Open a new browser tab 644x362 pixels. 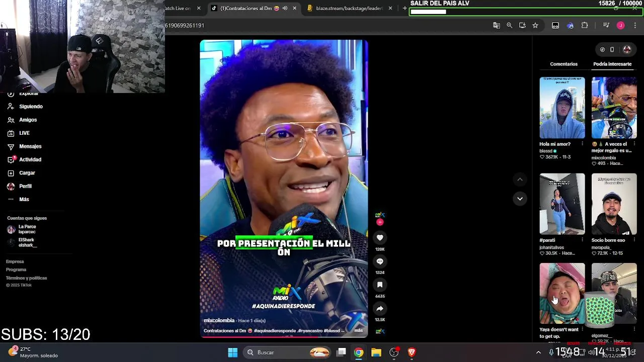(405, 8)
